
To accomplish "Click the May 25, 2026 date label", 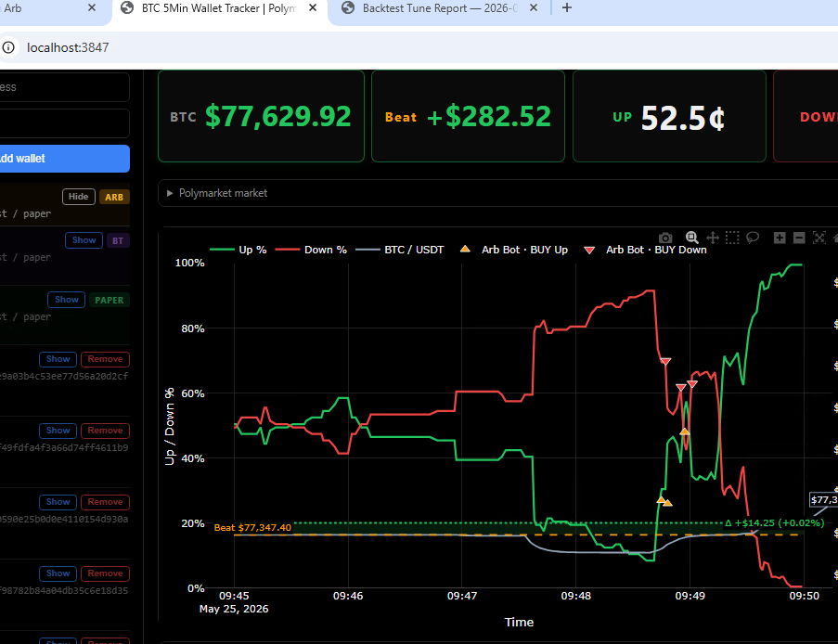I will point(234,609).
